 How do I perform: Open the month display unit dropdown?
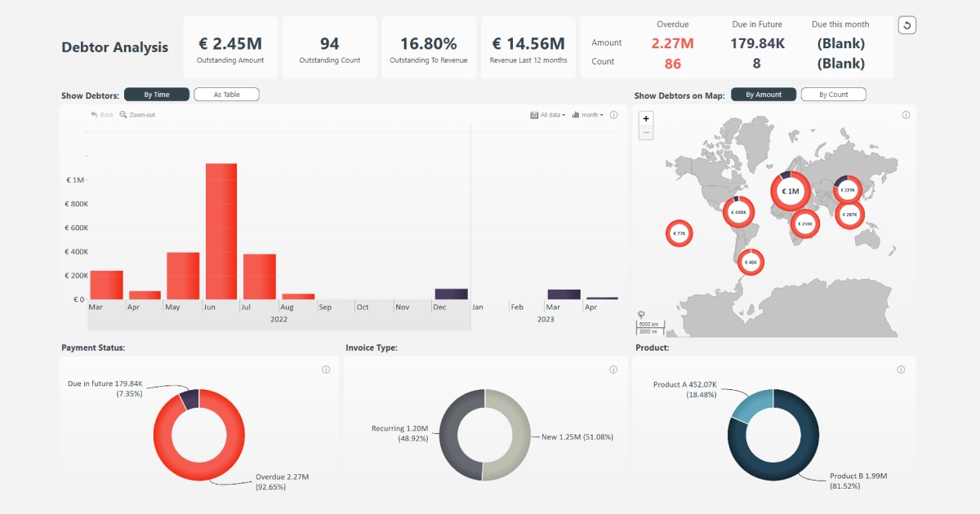tap(588, 115)
